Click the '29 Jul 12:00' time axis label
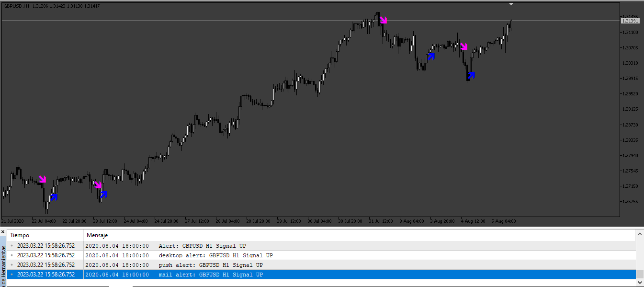The height and width of the screenshot is (287, 644). point(289,221)
